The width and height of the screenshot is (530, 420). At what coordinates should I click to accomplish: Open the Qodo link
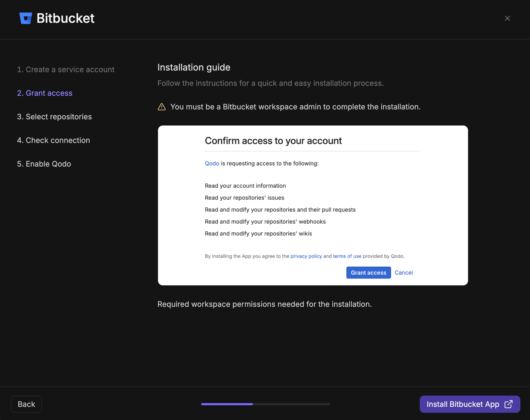(212, 163)
